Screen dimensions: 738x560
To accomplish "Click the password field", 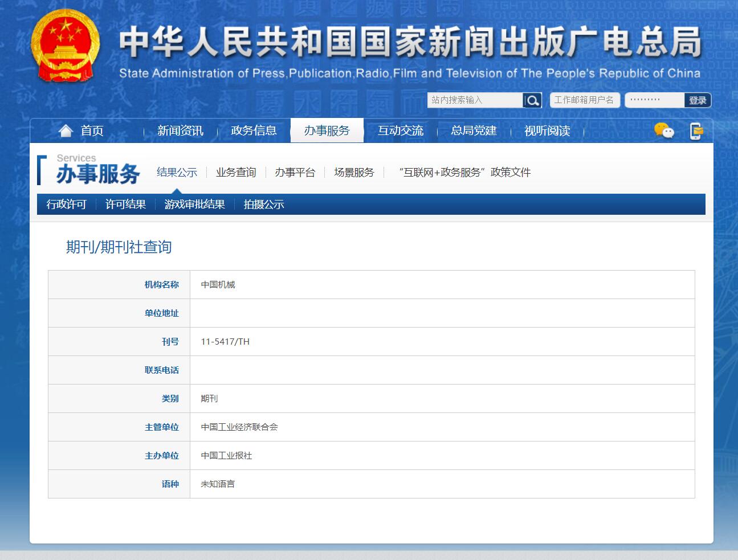I will point(654,100).
